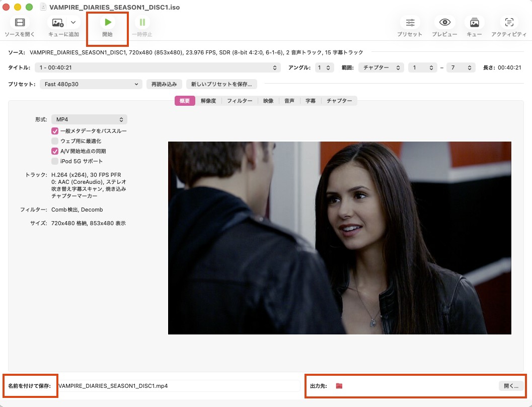Viewport: 532px width, 407px height.
Task: Open the start chapter dropdown showing 1
Action: pyautogui.click(x=422, y=67)
